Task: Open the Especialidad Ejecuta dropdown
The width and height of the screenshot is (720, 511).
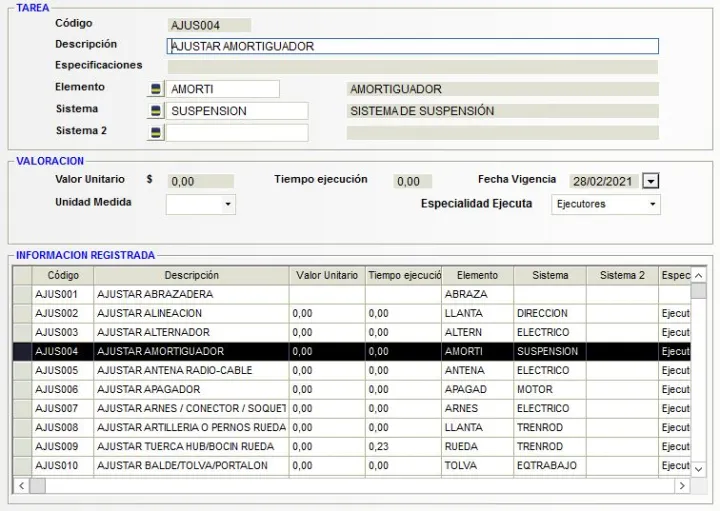Action: (x=653, y=204)
